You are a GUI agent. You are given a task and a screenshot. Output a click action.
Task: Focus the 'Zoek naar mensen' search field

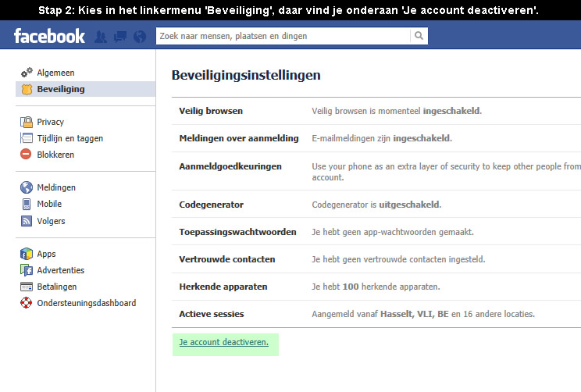pyautogui.click(x=283, y=36)
